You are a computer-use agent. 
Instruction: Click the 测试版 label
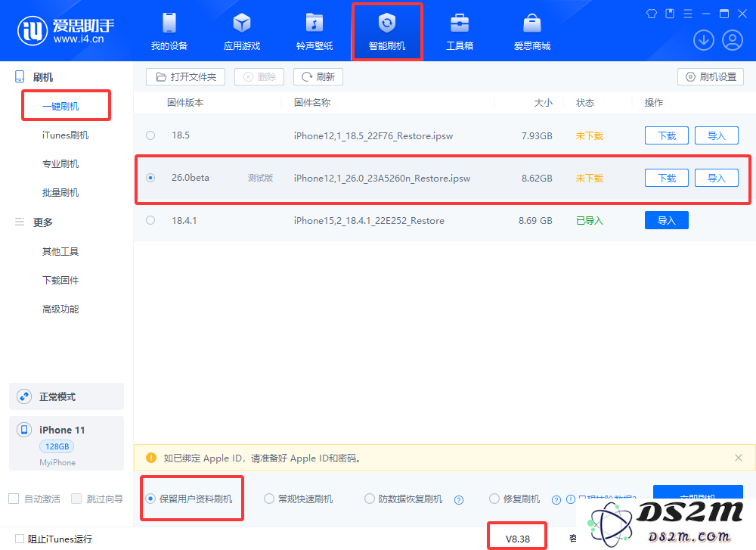click(x=260, y=178)
